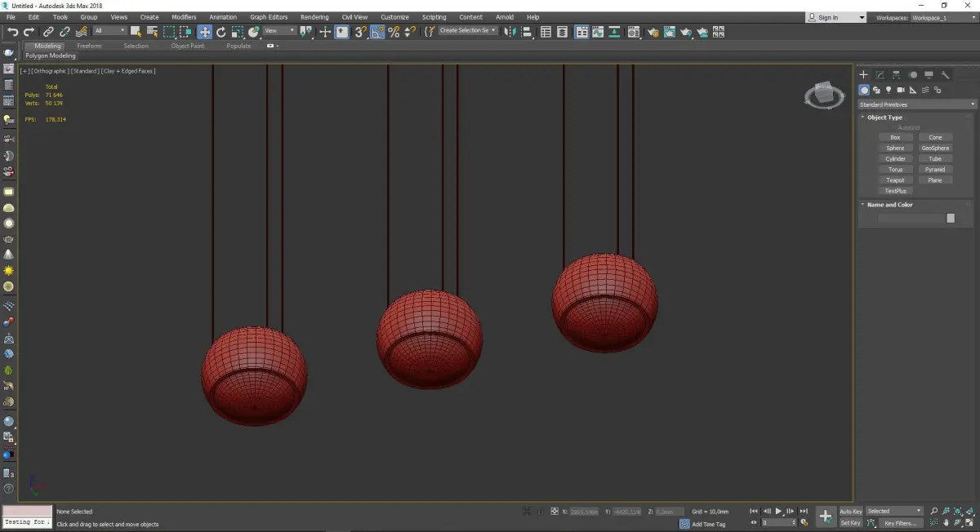Click the Unlink Selection icon
The image size is (980, 532).
65,32
